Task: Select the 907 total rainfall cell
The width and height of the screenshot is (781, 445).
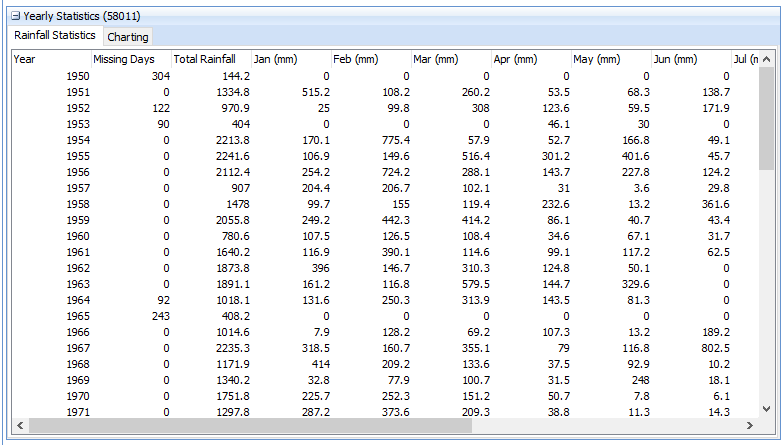Action: pos(241,188)
